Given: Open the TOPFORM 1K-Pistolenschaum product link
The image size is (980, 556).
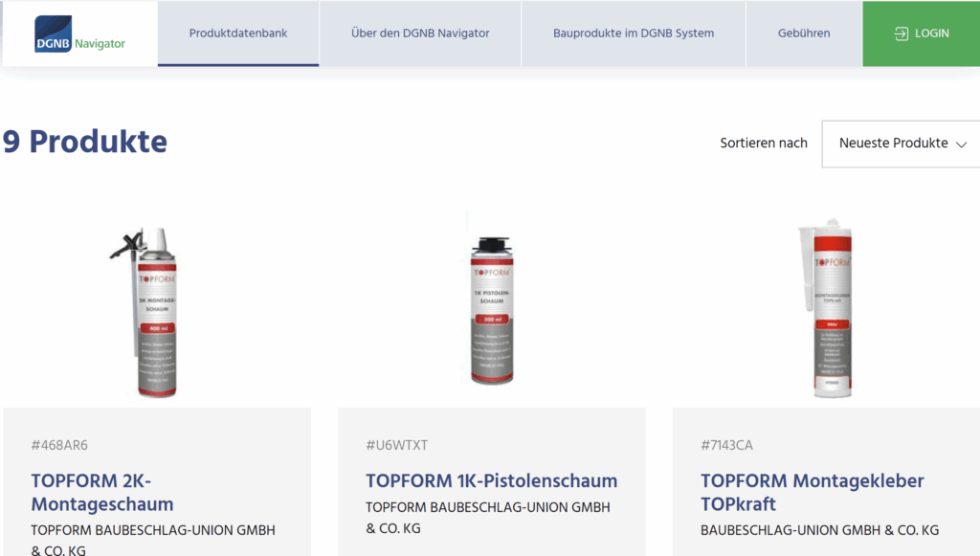Looking at the screenshot, I should pos(491,480).
